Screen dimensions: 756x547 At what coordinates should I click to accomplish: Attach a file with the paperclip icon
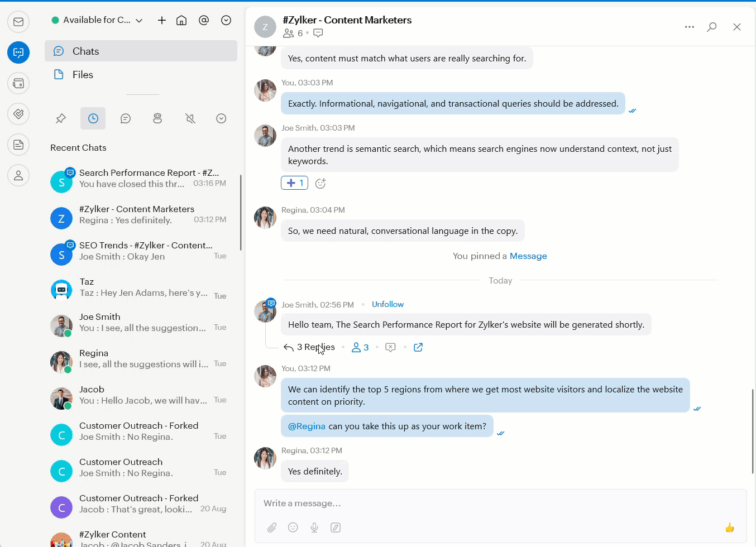coord(272,527)
